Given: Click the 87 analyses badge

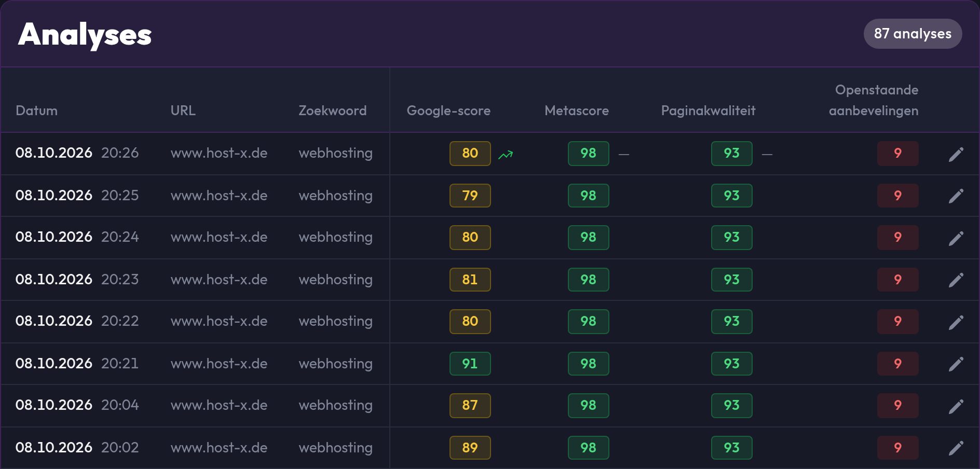Looking at the screenshot, I should [x=913, y=34].
